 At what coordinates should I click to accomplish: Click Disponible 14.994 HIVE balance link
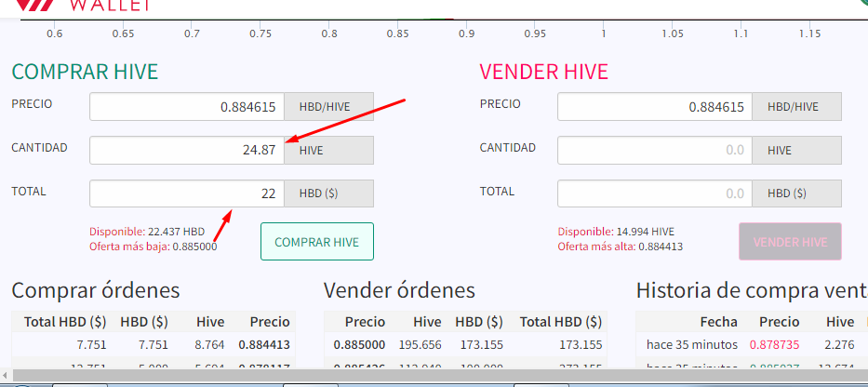click(x=616, y=232)
